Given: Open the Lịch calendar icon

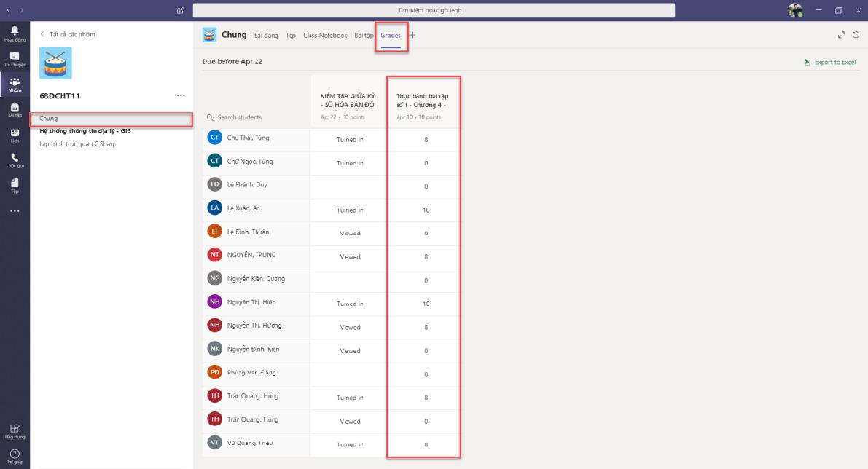Looking at the screenshot, I should [15, 135].
